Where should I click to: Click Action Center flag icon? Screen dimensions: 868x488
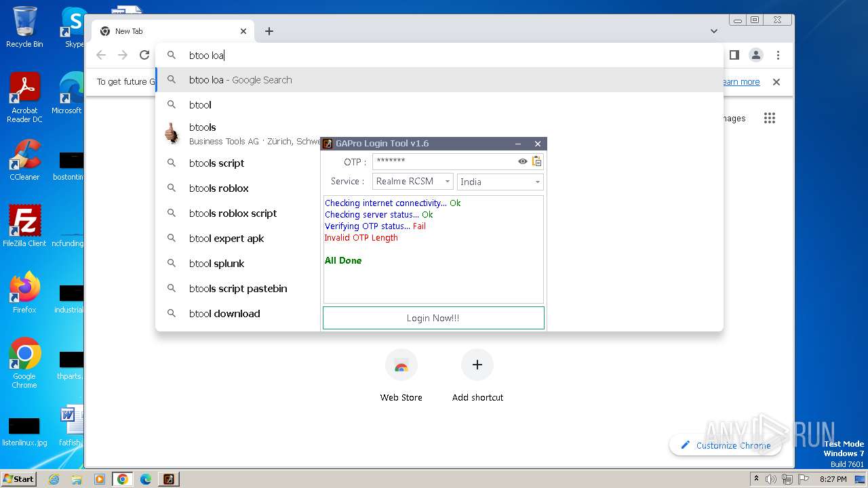click(803, 479)
